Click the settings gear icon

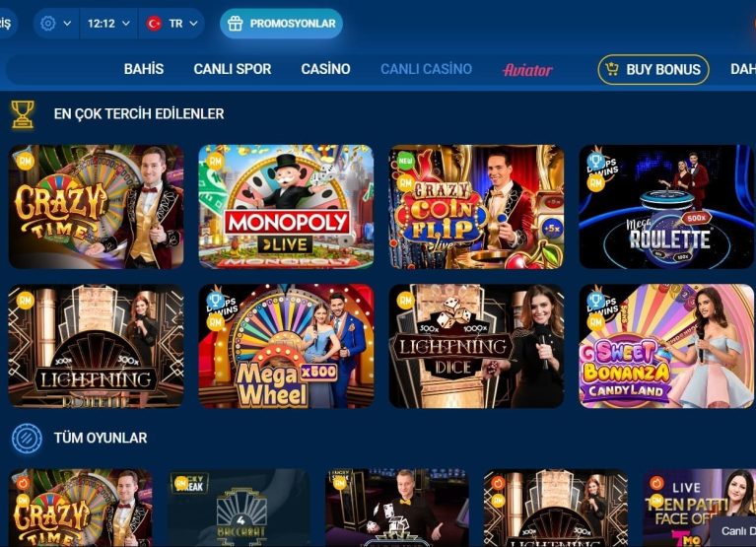point(47,23)
